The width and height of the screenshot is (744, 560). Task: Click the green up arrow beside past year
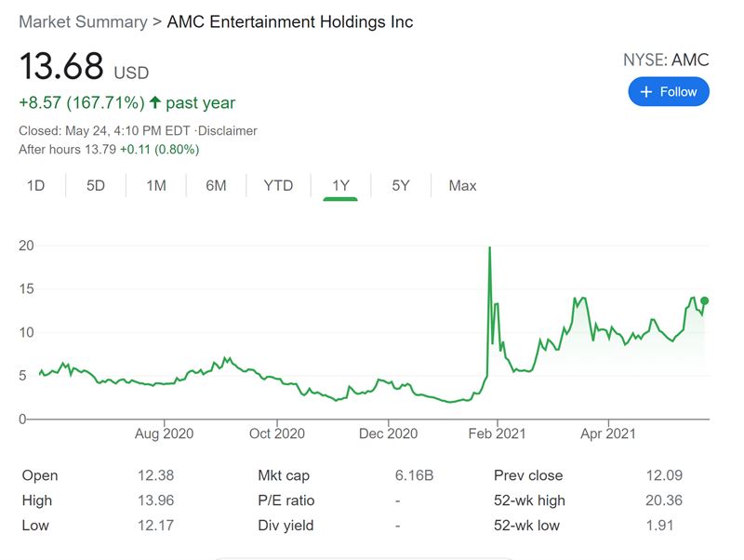(153, 103)
